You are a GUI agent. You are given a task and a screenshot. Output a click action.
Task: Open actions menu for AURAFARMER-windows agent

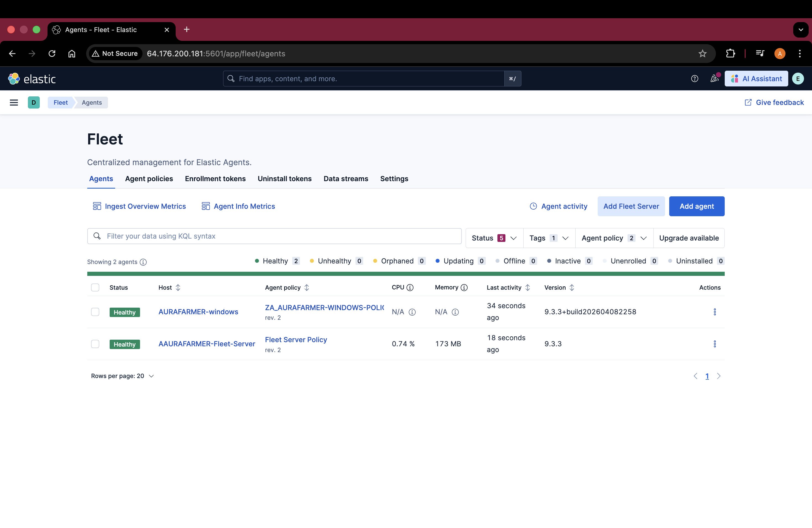click(715, 312)
